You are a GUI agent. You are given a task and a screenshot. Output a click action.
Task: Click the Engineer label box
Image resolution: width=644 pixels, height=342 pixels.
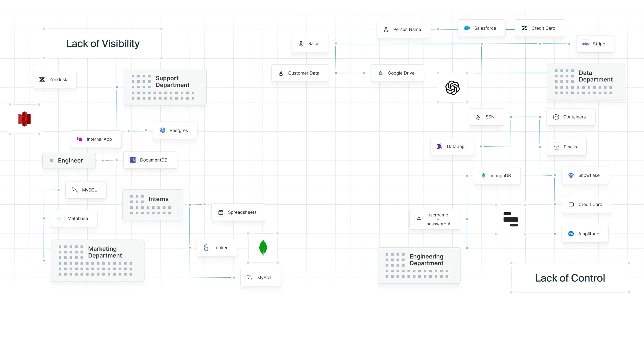click(69, 161)
